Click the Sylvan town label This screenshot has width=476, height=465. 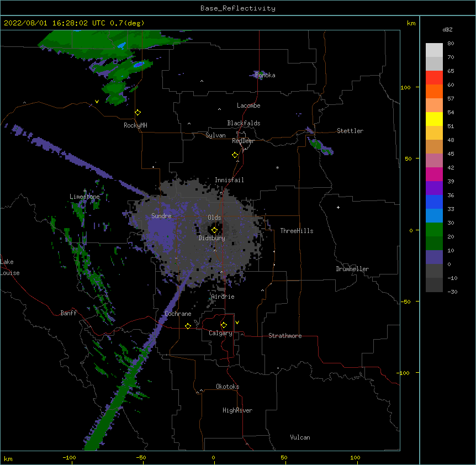215,135
